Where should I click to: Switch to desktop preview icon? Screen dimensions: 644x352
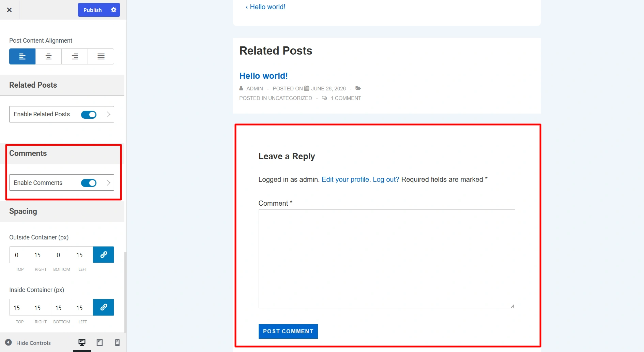pos(82,342)
